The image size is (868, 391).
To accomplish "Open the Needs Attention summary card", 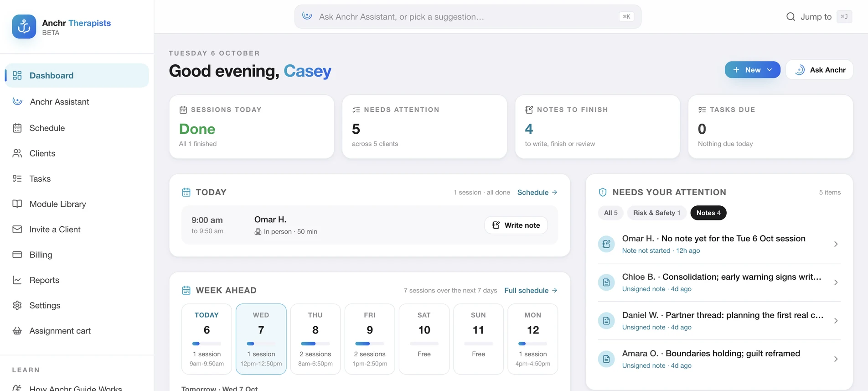I will point(424,127).
